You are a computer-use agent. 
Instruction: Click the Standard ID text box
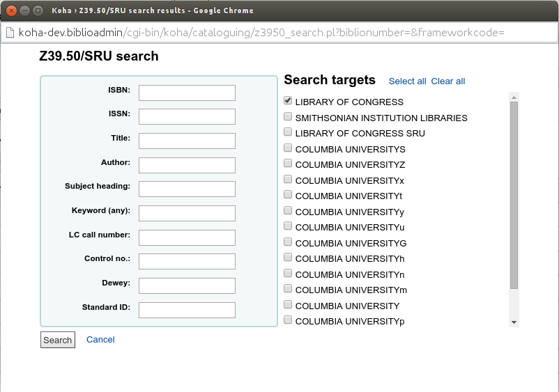point(187,310)
